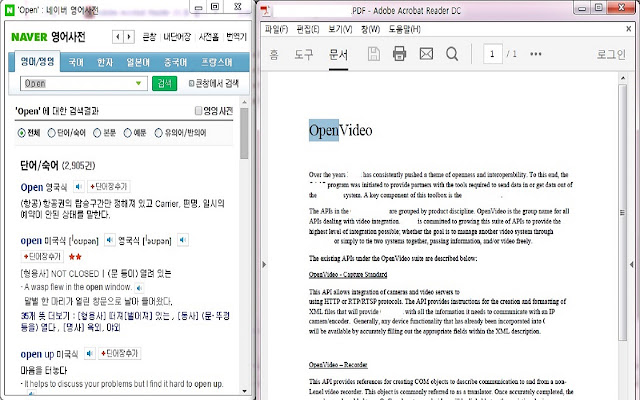Open 사전홈 link
The image size is (640, 400).
click(209, 37)
